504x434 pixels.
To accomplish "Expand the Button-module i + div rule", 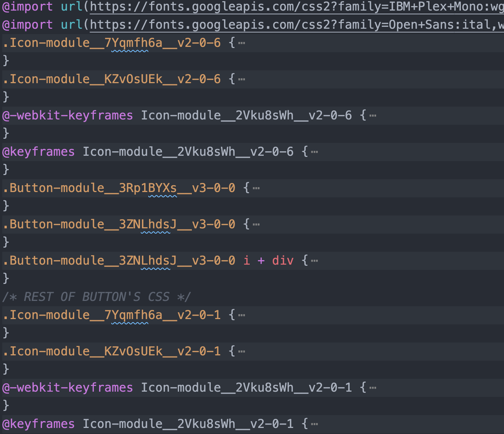I will 314,260.
